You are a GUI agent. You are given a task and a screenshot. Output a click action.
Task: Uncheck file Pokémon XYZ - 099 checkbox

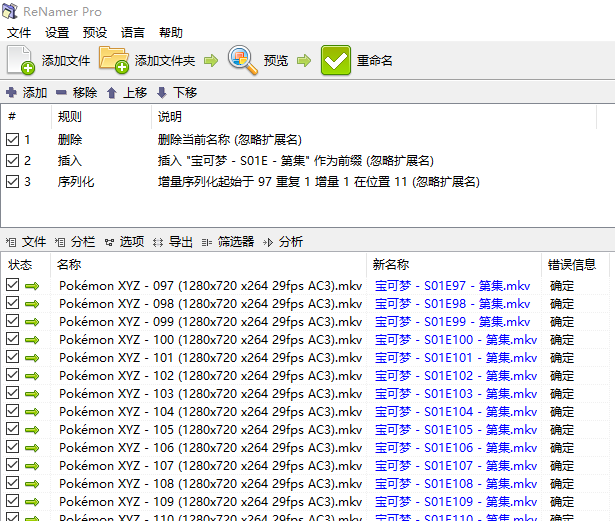click(13, 321)
